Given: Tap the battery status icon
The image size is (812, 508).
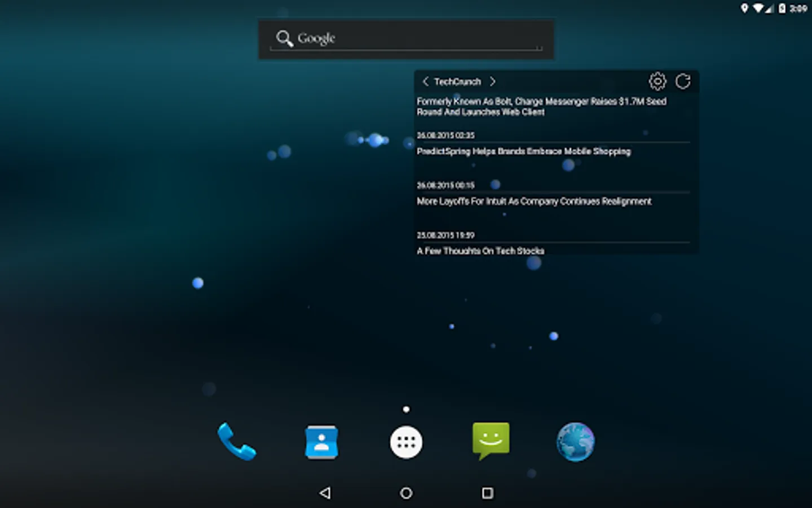Looking at the screenshot, I should point(782,8).
